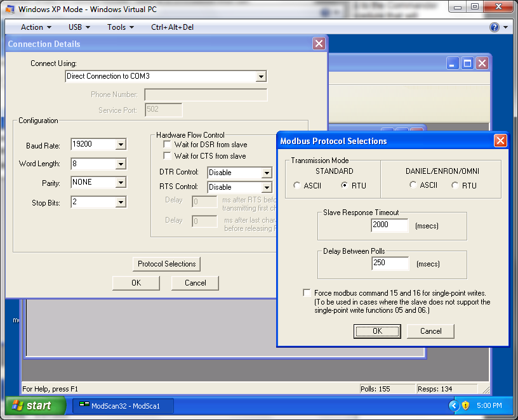
Task: Open the USB menu
Action: 79,27
